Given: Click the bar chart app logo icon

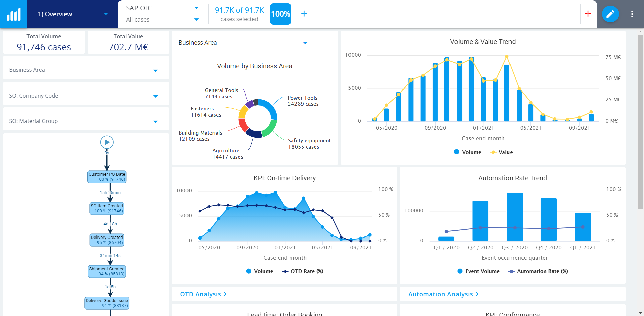Looking at the screenshot, I should (x=13, y=14).
